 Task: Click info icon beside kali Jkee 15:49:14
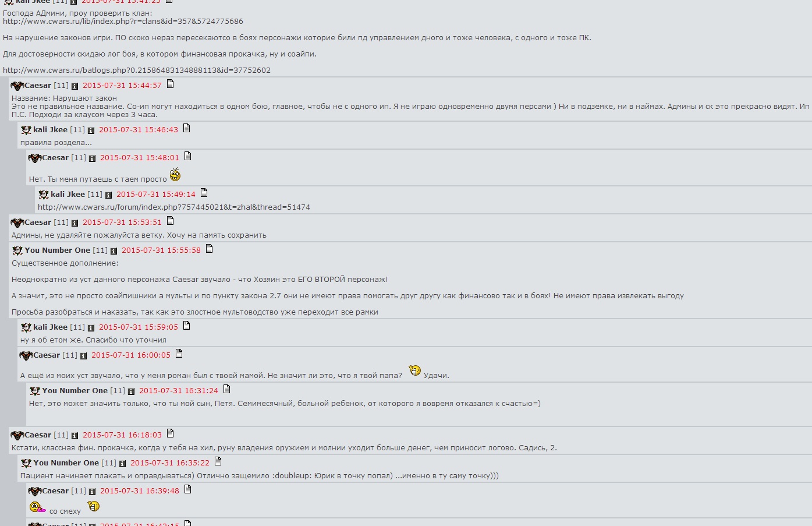[108, 195]
